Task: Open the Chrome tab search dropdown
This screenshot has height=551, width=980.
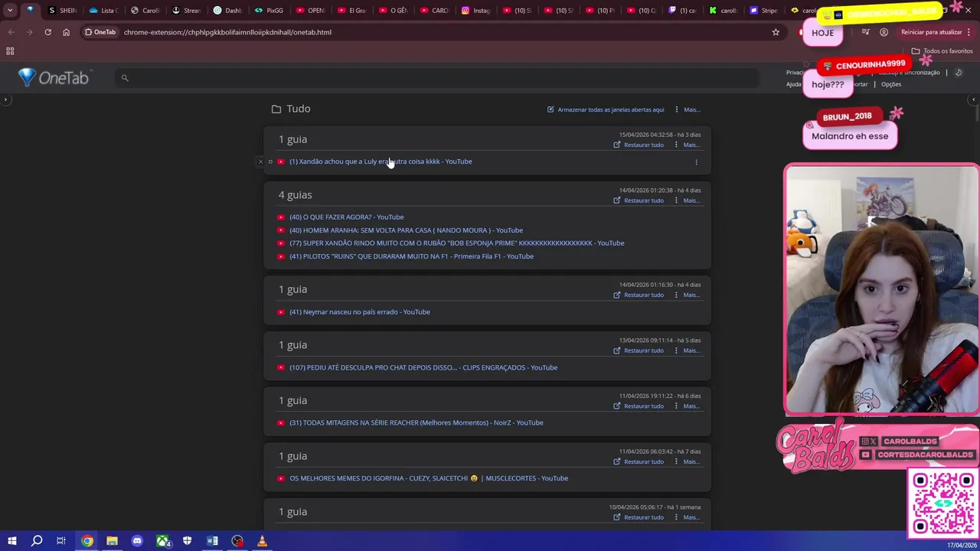Action: pos(10,10)
